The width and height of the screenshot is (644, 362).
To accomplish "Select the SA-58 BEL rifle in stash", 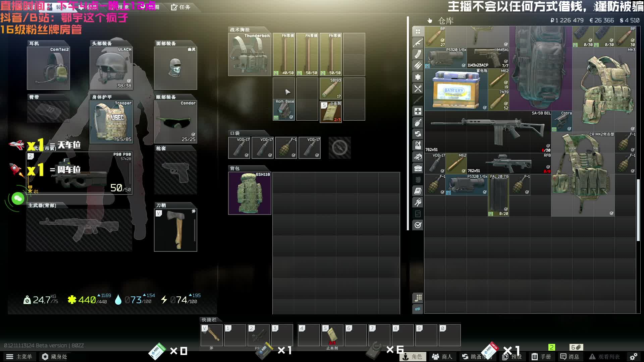I will point(488,132).
